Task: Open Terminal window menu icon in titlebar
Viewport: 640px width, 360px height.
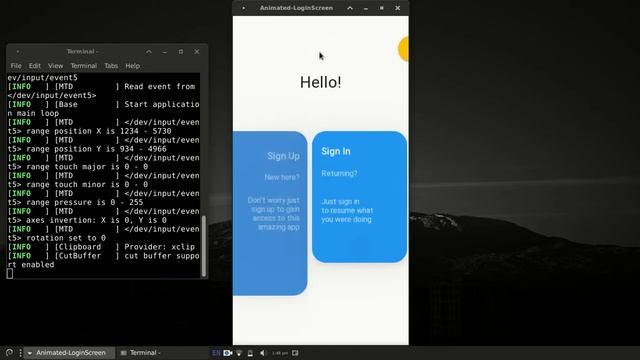Action: [x=18, y=52]
